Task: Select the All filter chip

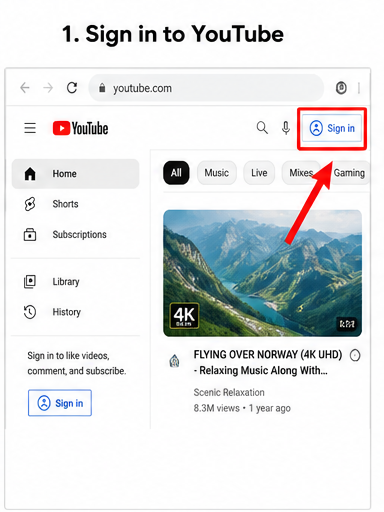Action: 176,173
